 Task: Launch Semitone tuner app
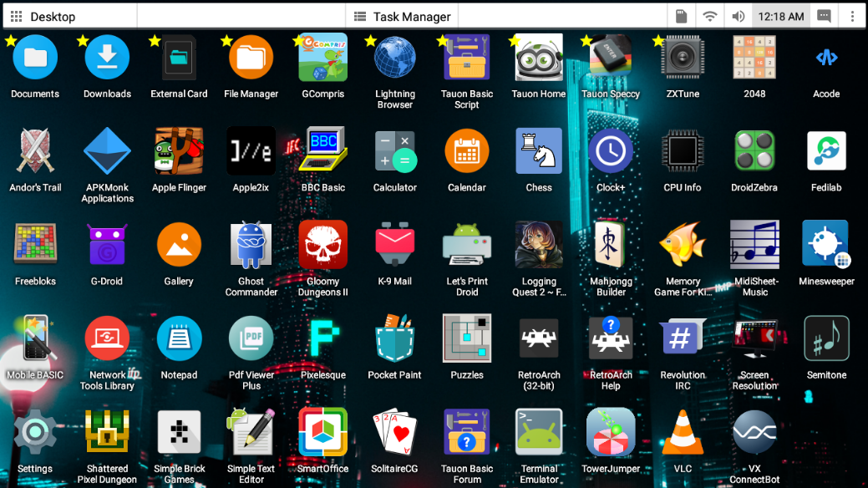(x=826, y=338)
